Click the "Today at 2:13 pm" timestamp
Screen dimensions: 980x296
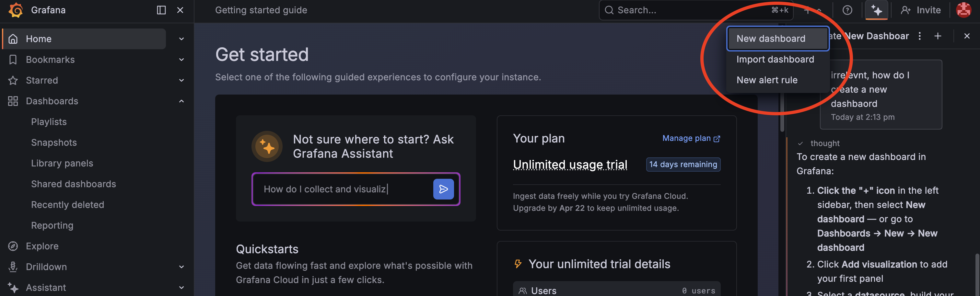tap(862, 117)
